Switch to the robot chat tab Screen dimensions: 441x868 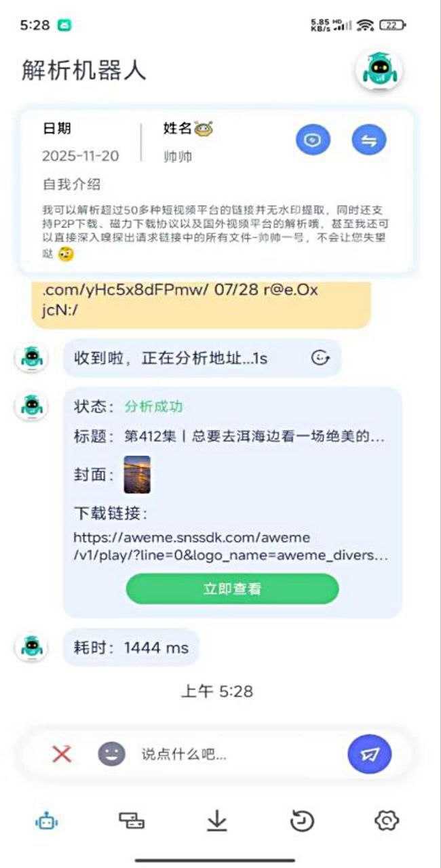pyautogui.click(x=46, y=821)
